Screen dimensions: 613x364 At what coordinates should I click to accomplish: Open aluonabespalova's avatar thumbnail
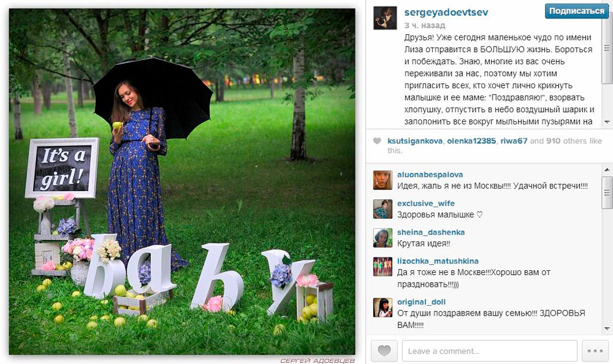383,180
